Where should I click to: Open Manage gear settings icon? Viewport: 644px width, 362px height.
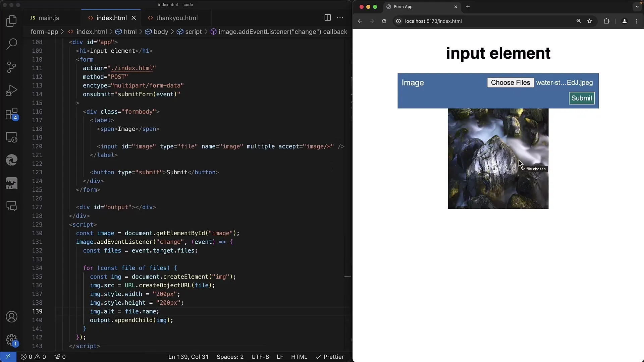pos(11,340)
